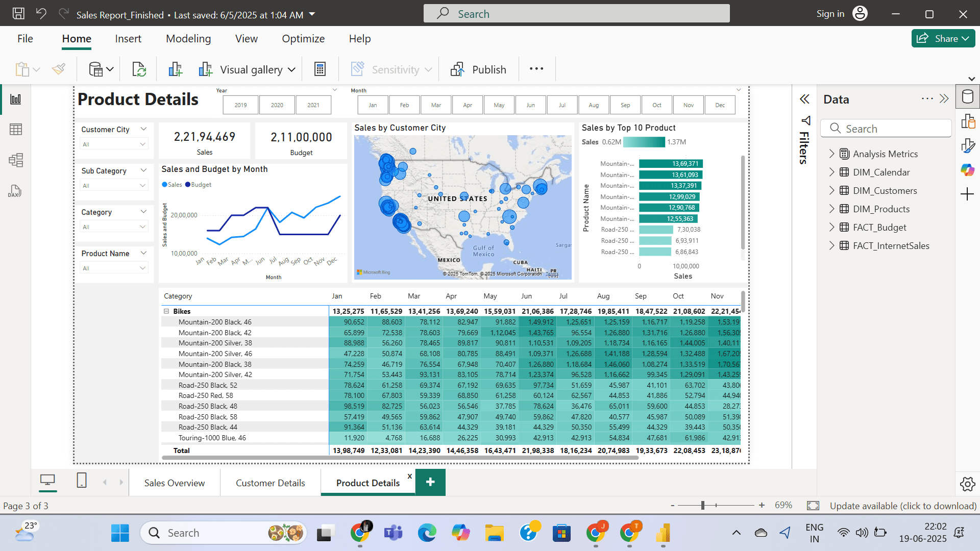Click the zoom slider handle
This screenshot has height=551, width=980.
(x=703, y=505)
